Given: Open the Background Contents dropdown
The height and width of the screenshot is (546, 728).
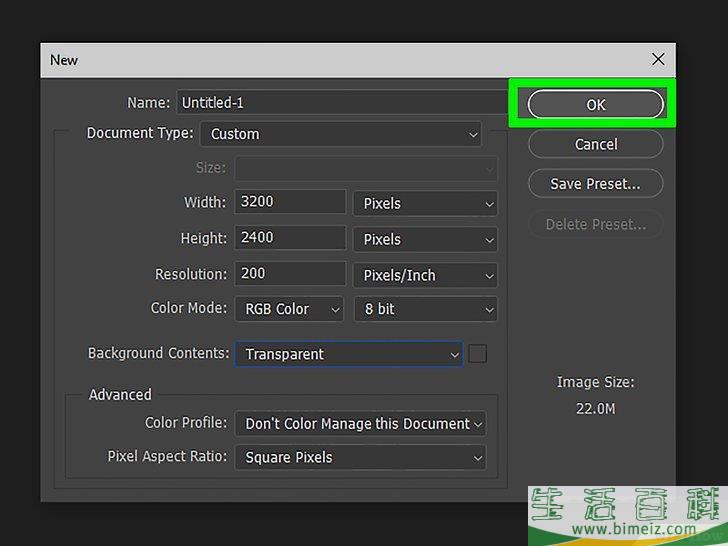Looking at the screenshot, I should [349, 354].
